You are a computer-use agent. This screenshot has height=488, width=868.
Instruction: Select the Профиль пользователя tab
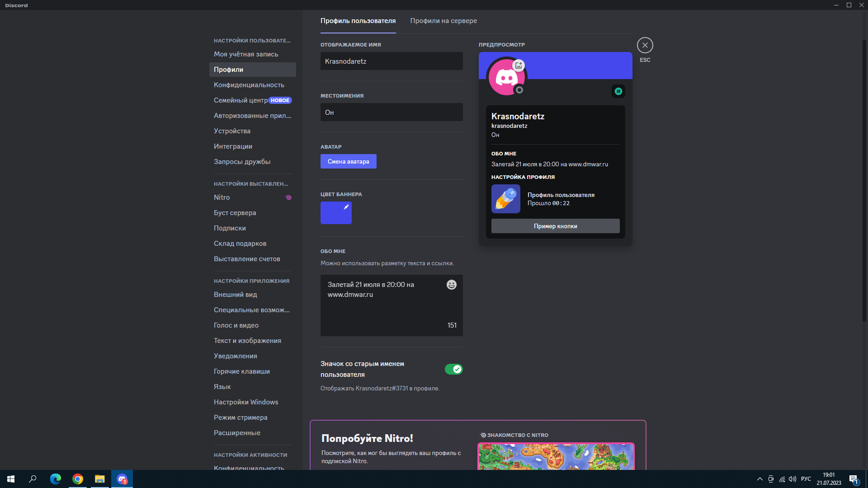tap(358, 21)
